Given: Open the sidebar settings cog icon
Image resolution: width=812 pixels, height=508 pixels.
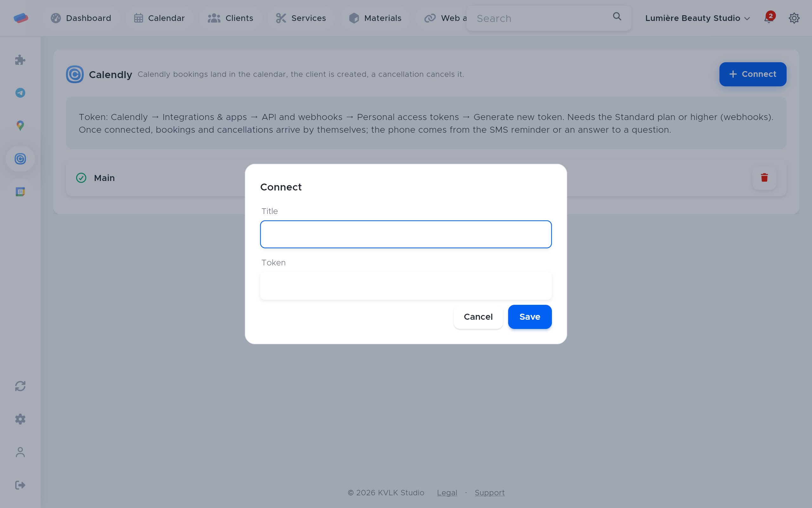Looking at the screenshot, I should [x=20, y=419].
